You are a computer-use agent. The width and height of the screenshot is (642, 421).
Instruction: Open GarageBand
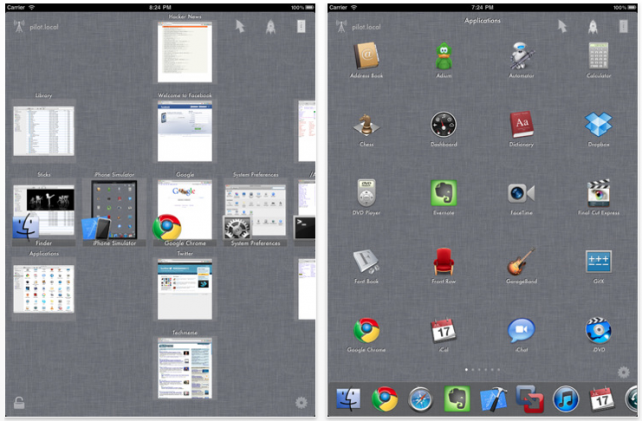pyautogui.click(x=521, y=261)
